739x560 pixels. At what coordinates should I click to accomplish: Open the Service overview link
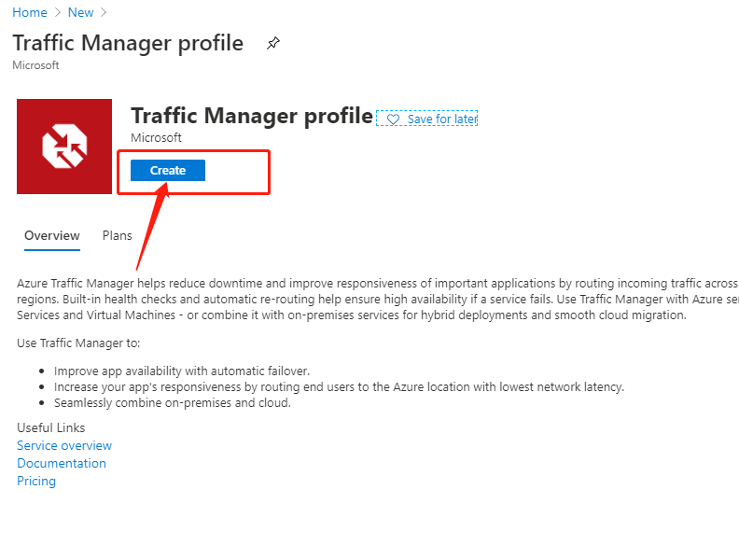click(64, 445)
